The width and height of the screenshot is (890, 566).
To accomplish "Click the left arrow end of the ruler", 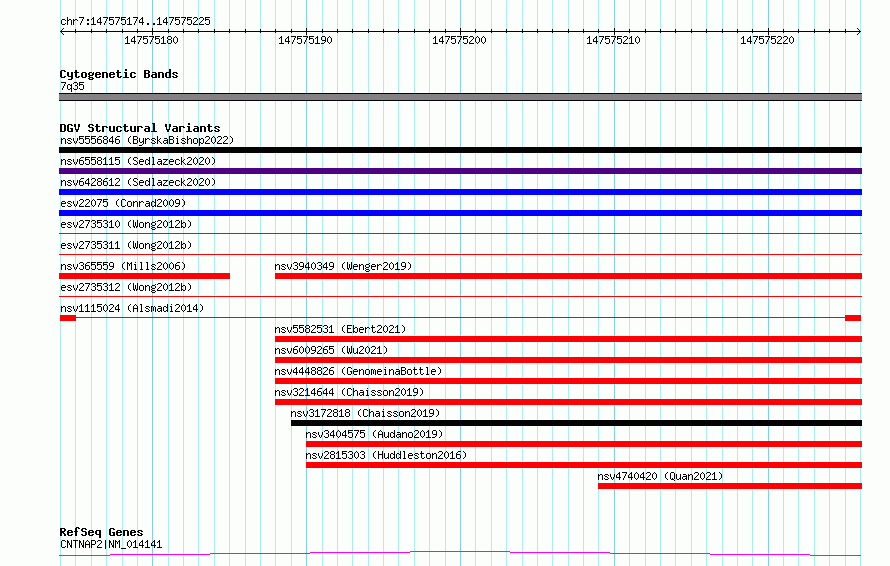I will [62, 32].
